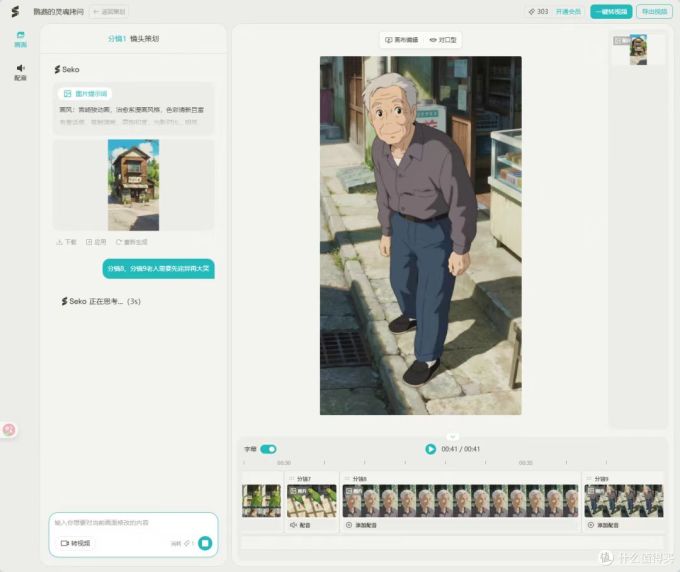Apply the generated house image

coord(96,242)
